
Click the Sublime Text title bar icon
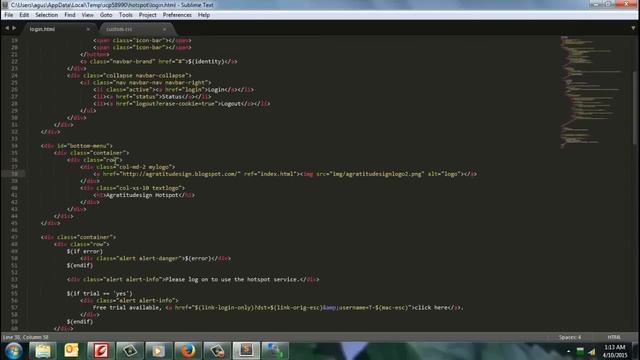click(5, 5)
